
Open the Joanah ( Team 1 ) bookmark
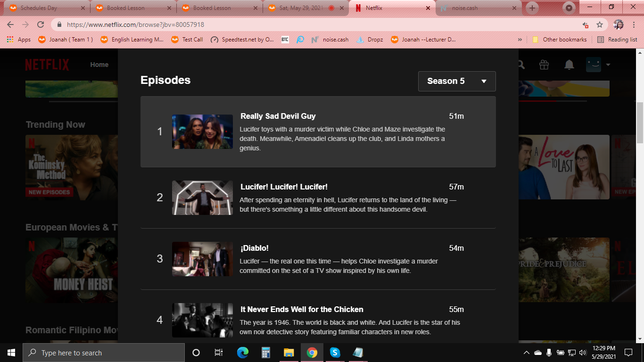(66, 40)
